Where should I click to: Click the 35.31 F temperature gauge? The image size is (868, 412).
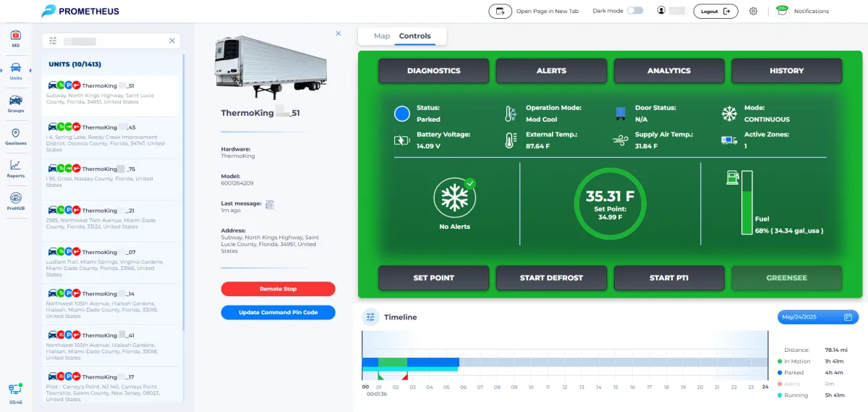610,204
